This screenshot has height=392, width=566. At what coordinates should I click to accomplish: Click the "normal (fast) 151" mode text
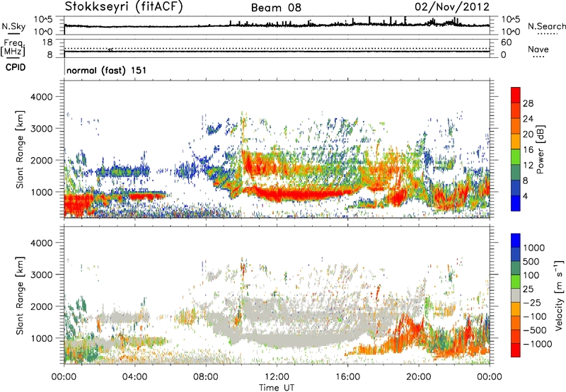click(107, 70)
